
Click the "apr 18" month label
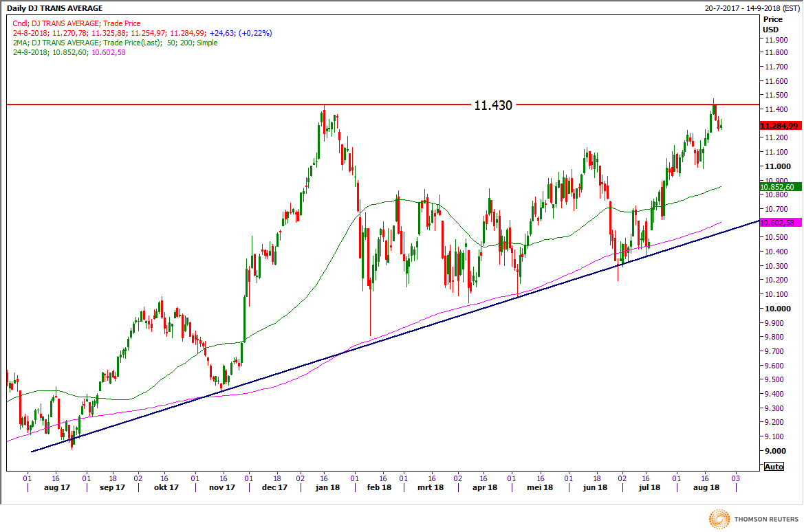[x=485, y=487]
